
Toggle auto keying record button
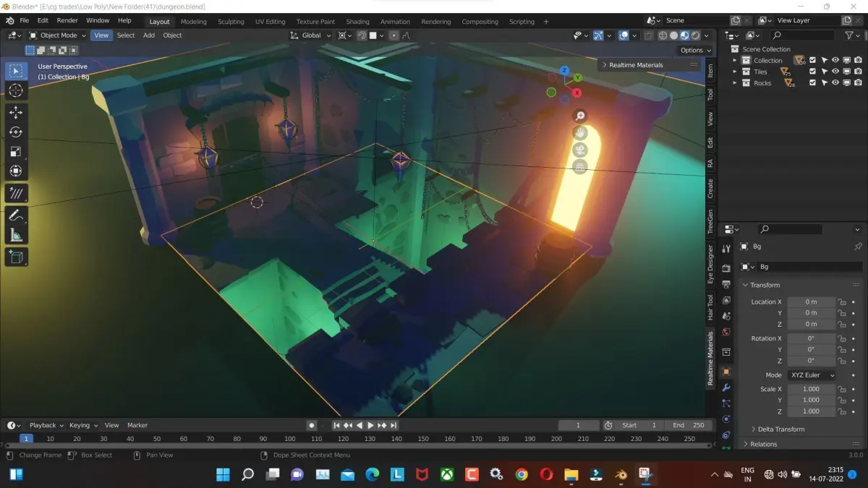click(x=311, y=425)
